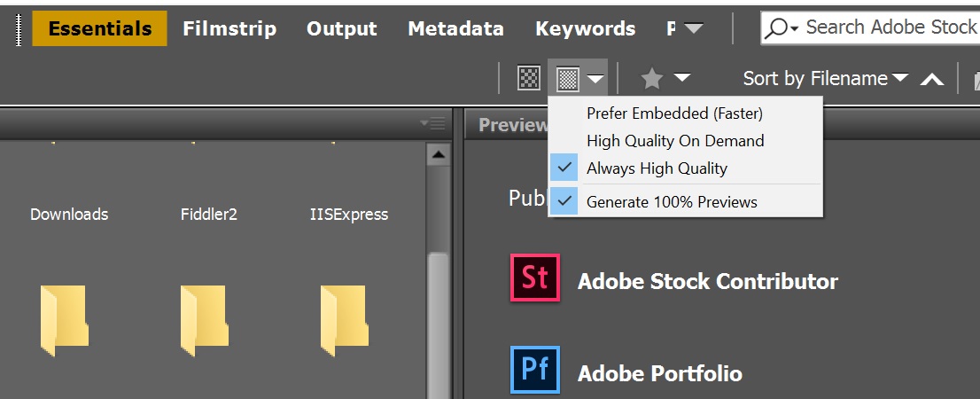This screenshot has width=980, height=399.
Task: Switch to the Filmstrip workspace
Action: (x=229, y=28)
